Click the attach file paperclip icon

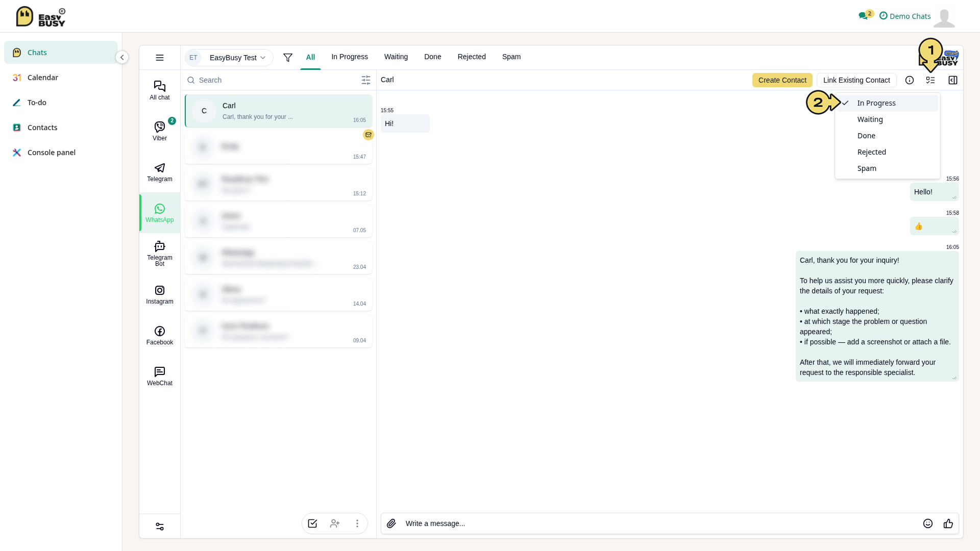[391, 523]
